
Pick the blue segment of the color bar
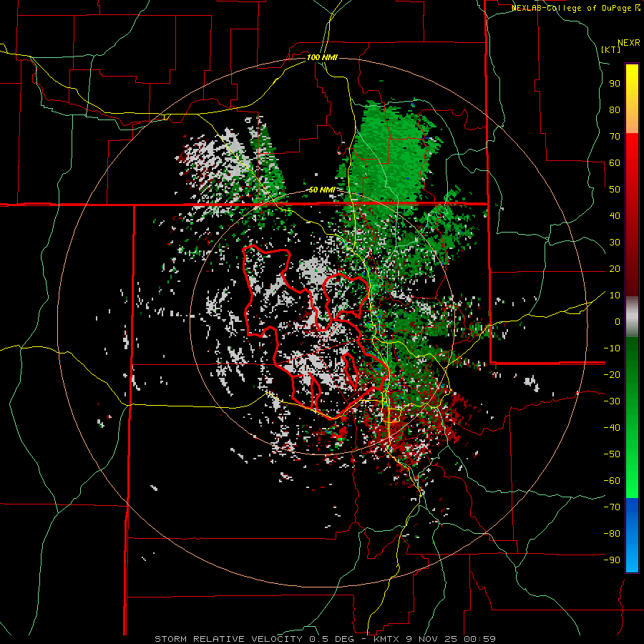click(x=632, y=535)
